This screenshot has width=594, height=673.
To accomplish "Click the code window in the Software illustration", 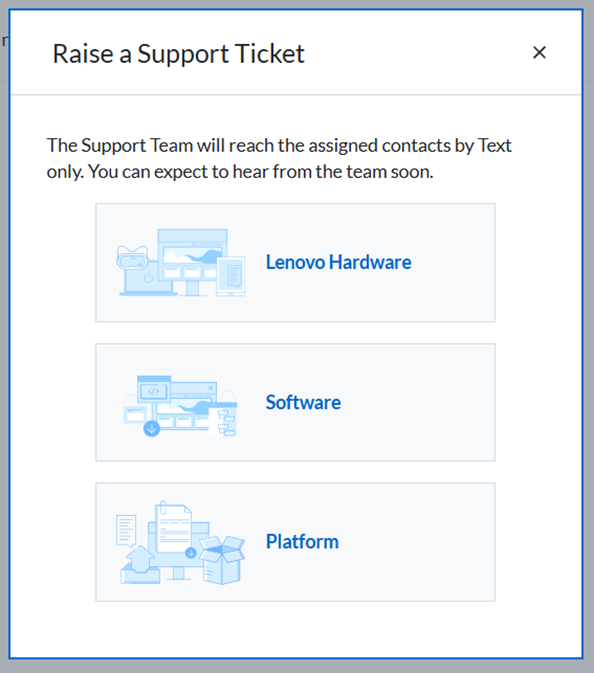I will [x=154, y=389].
